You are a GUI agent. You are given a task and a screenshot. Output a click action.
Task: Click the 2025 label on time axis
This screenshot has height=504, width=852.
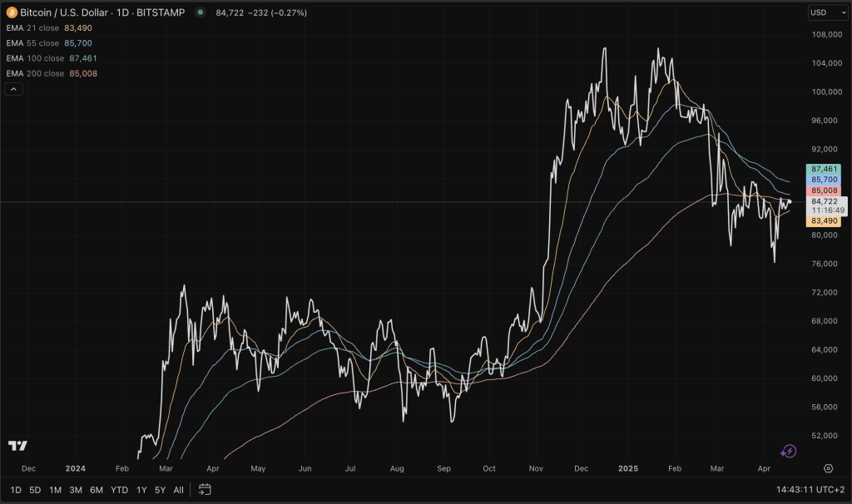pyautogui.click(x=628, y=468)
